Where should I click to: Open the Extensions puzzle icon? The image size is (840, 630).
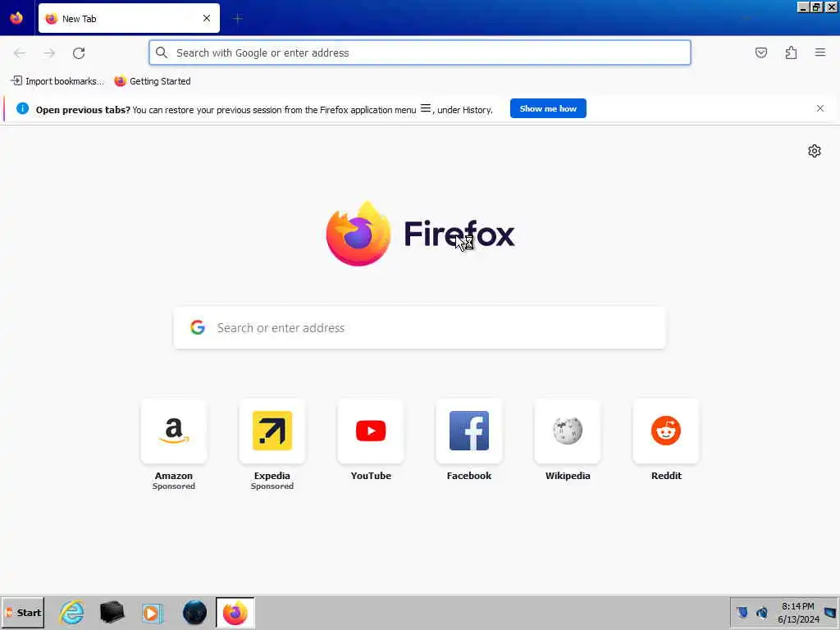tap(791, 52)
